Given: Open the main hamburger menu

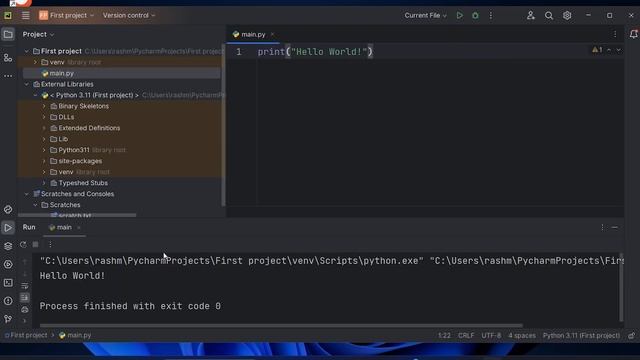Looking at the screenshot, I should [26, 16].
